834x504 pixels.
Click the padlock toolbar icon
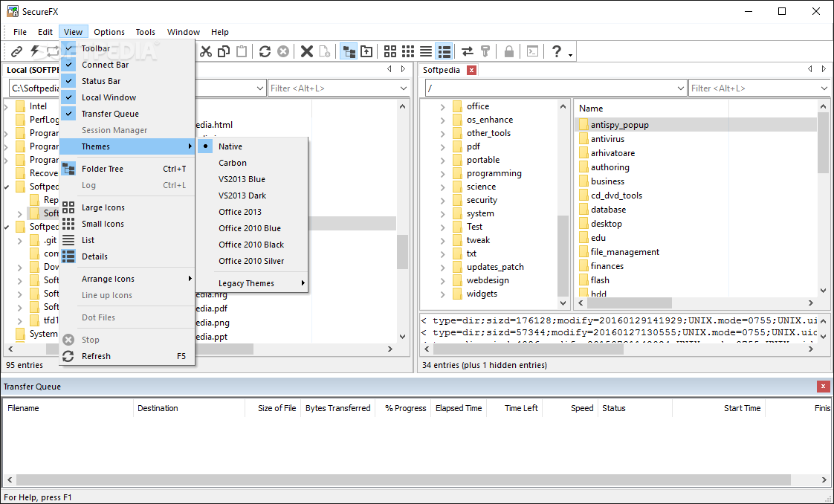[509, 51]
